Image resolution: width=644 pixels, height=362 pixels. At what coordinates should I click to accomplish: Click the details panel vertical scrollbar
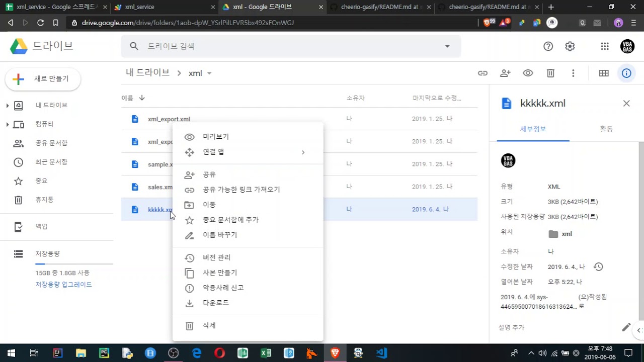641,231
